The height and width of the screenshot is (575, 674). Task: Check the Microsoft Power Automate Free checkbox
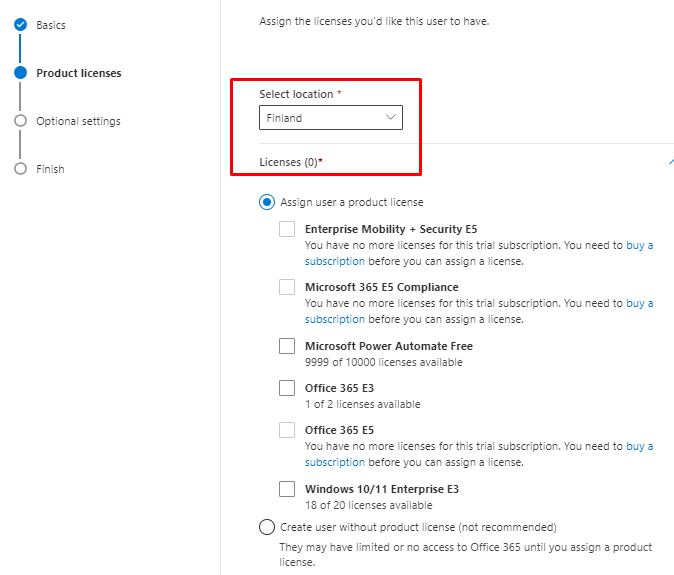287,347
